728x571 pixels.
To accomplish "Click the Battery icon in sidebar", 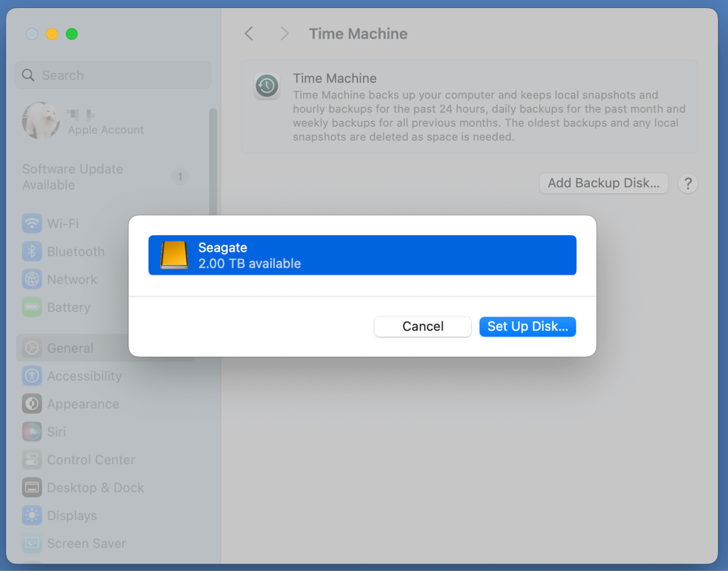I will pos(32,307).
